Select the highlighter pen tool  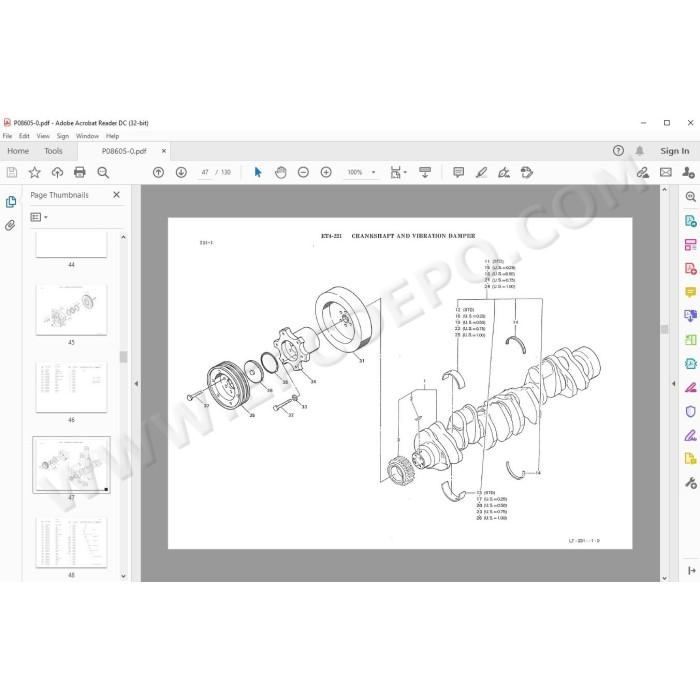[481, 172]
